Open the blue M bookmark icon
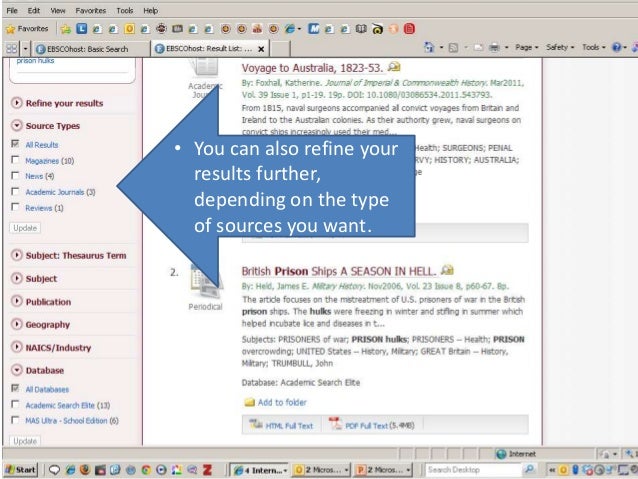638x479 pixels. (x=313, y=28)
